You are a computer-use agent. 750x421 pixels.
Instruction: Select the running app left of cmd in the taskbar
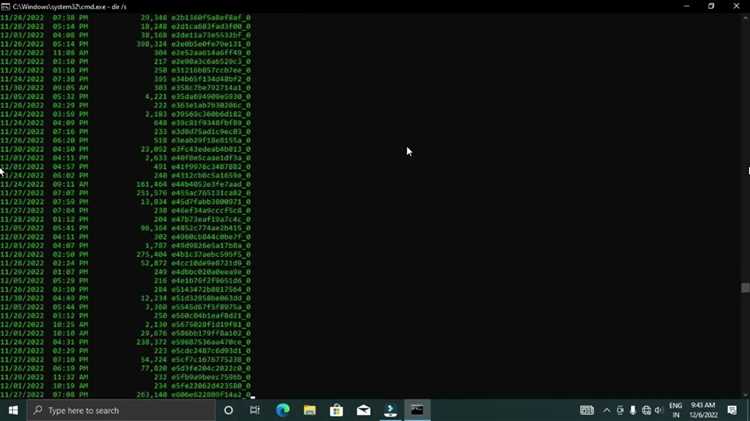pyautogui.click(x=390, y=410)
